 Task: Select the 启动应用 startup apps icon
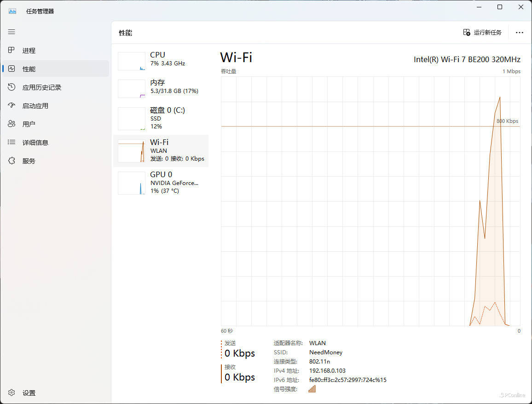[x=12, y=105]
